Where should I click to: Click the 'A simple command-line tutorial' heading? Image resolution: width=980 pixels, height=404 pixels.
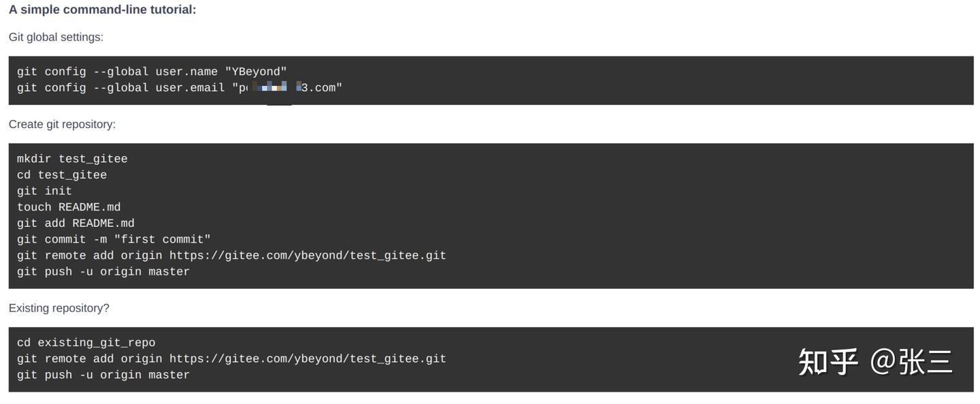click(x=102, y=10)
